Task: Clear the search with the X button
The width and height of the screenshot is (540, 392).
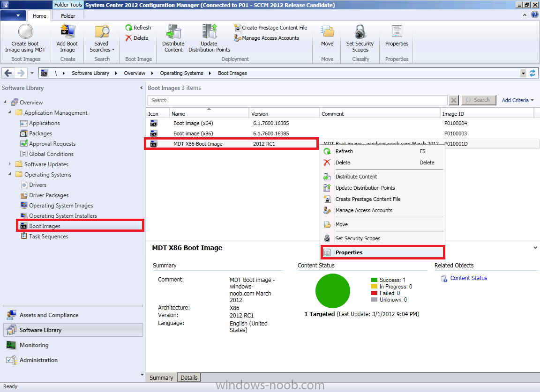Action: click(x=454, y=100)
